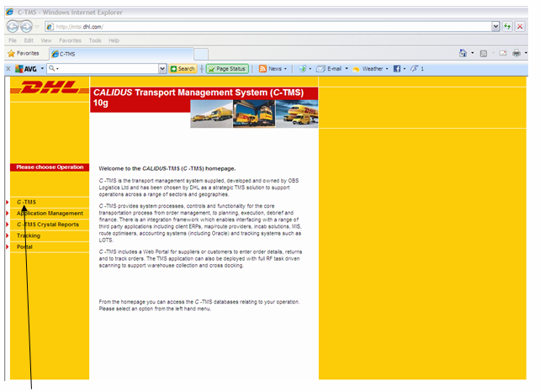Viewport: 540px width, 392px height.
Task: Open a new blank tab
Action: [201, 55]
